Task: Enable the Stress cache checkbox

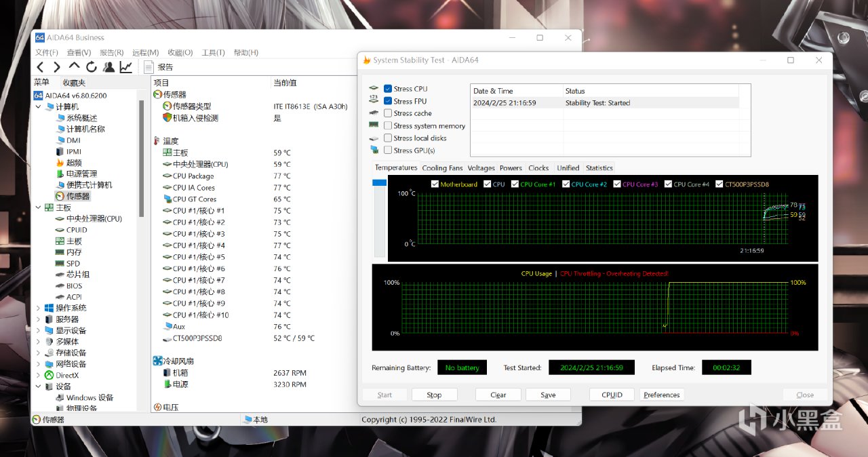Action: 388,113
